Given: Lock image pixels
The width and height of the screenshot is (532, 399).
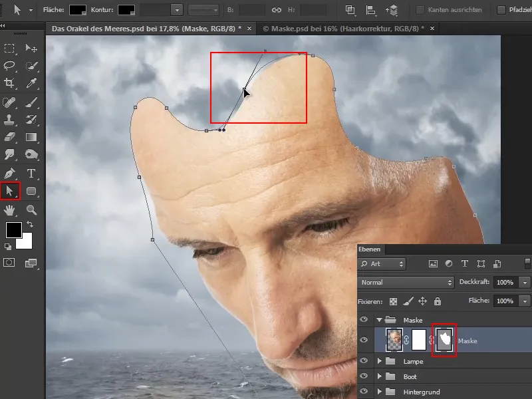Looking at the screenshot, I should 408,301.
